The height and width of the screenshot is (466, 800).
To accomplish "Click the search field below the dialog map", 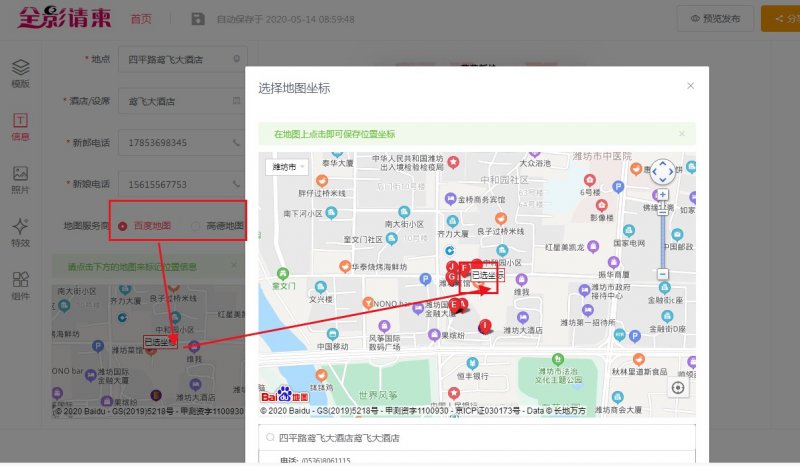I will [477, 437].
